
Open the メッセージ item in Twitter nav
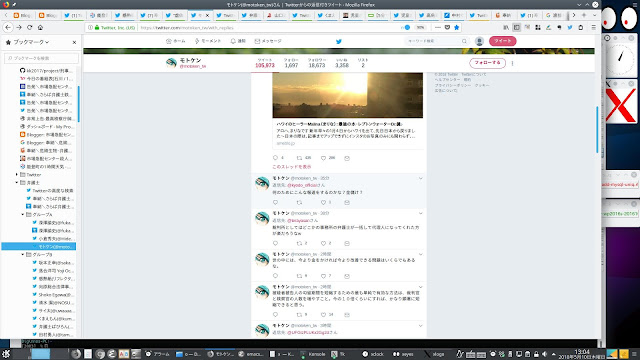[x=268, y=41]
